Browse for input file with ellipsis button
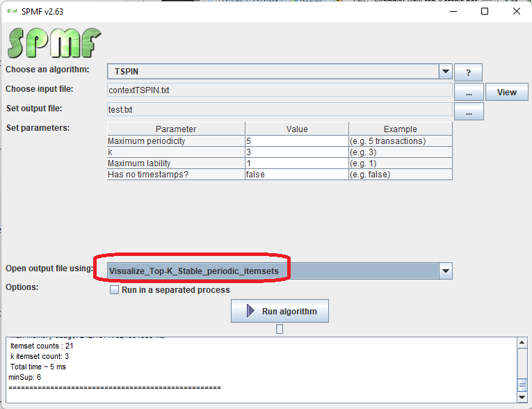 coord(468,92)
